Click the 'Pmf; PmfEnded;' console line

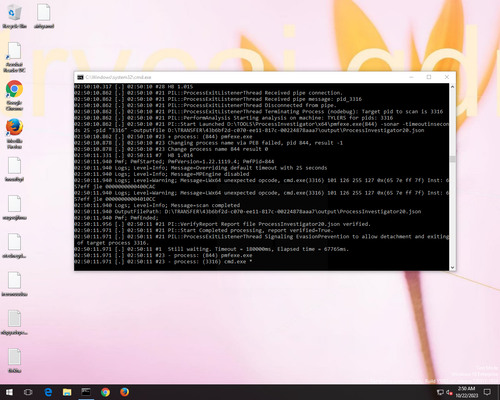pyautogui.click(x=116, y=218)
